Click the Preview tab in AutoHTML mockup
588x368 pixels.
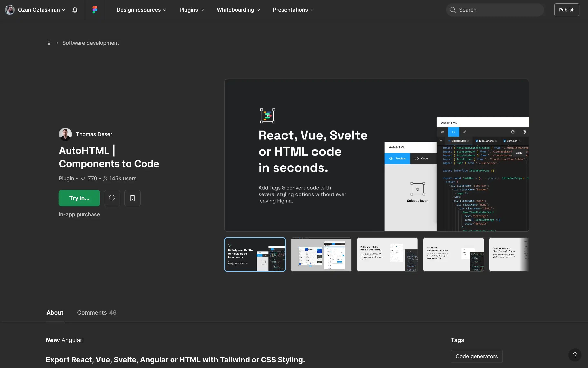point(397,158)
